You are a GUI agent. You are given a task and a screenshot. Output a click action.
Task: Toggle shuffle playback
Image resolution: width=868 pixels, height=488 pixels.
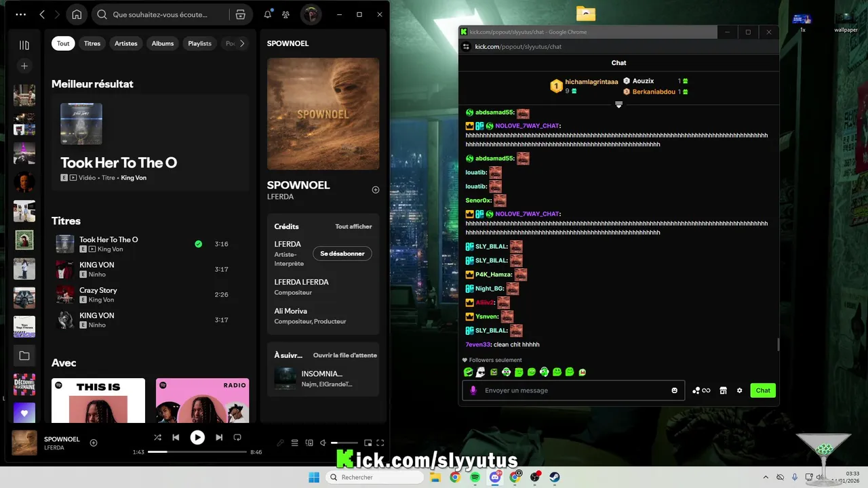click(158, 438)
